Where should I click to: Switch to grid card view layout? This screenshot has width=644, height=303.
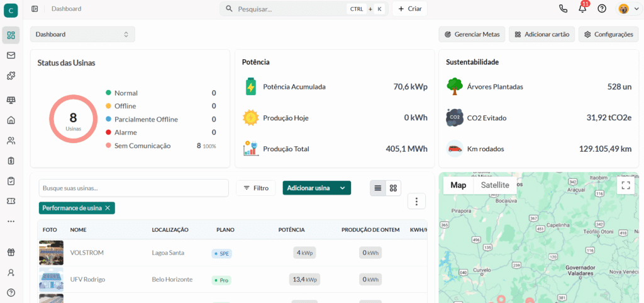[394, 188]
